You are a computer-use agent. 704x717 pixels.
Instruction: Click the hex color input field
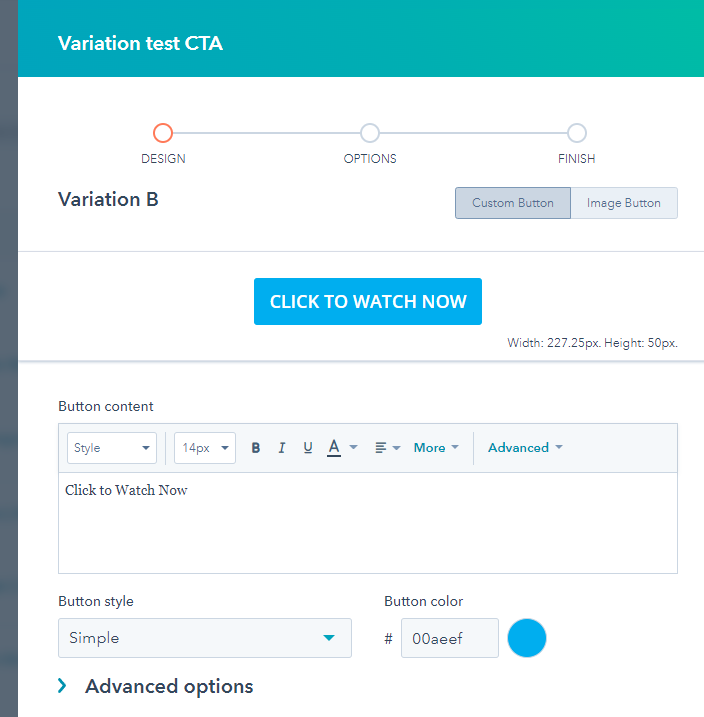point(450,638)
